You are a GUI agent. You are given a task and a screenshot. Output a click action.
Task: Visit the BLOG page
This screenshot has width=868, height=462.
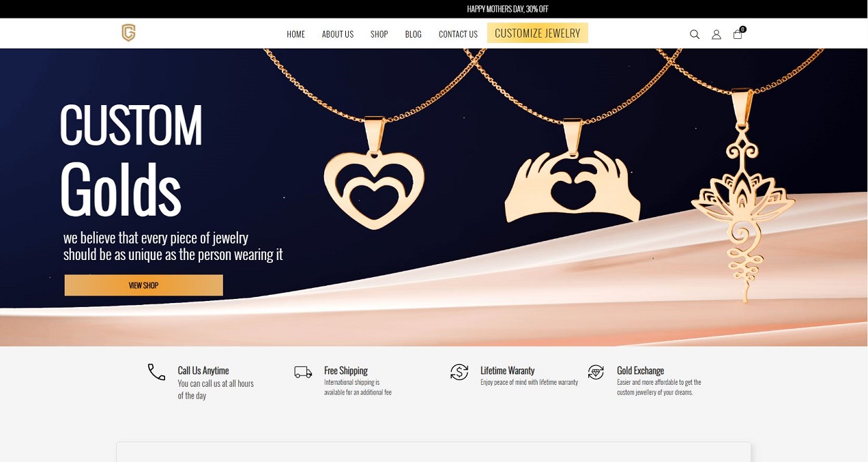(414, 34)
